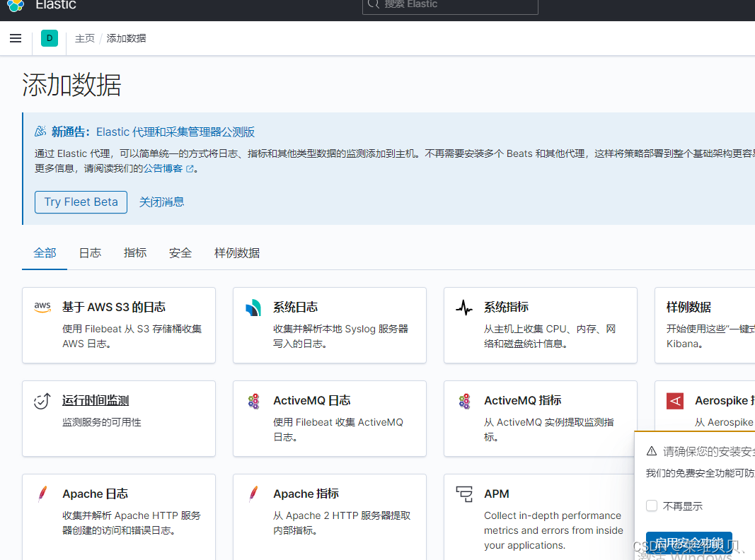This screenshot has height=560, width=755.
Task: Switch to the 安全 tab
Action: click(180, 253)
